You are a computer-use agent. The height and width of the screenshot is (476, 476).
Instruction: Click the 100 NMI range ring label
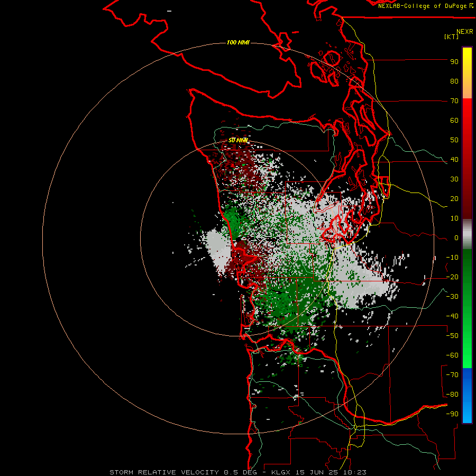point(238,42)
